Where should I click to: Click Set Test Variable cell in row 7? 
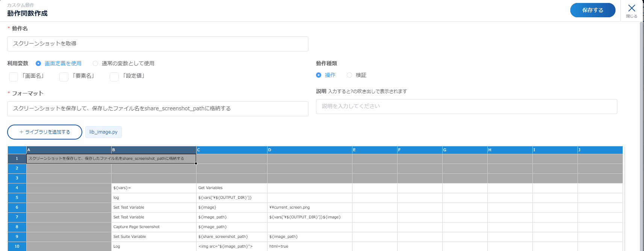pos(154,217)
